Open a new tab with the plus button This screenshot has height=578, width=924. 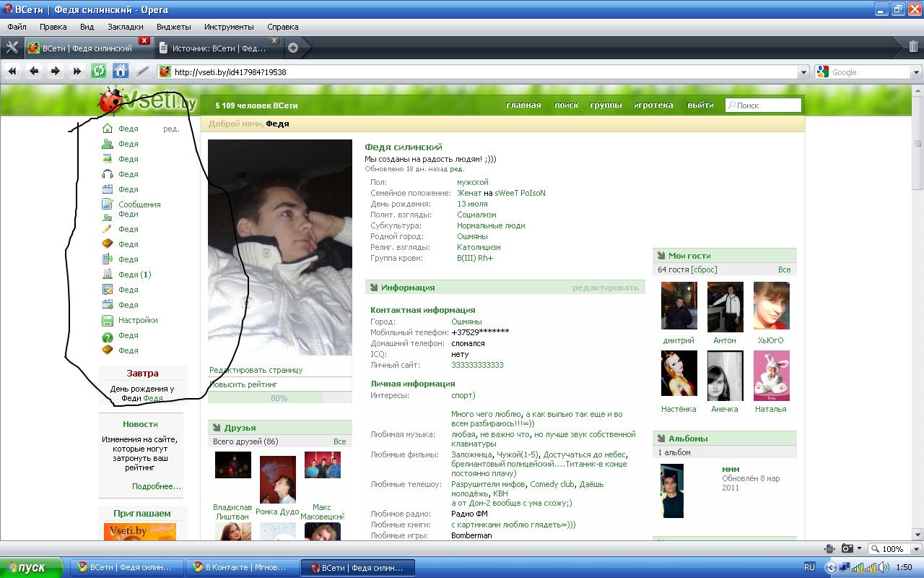(x=293, y=48)
